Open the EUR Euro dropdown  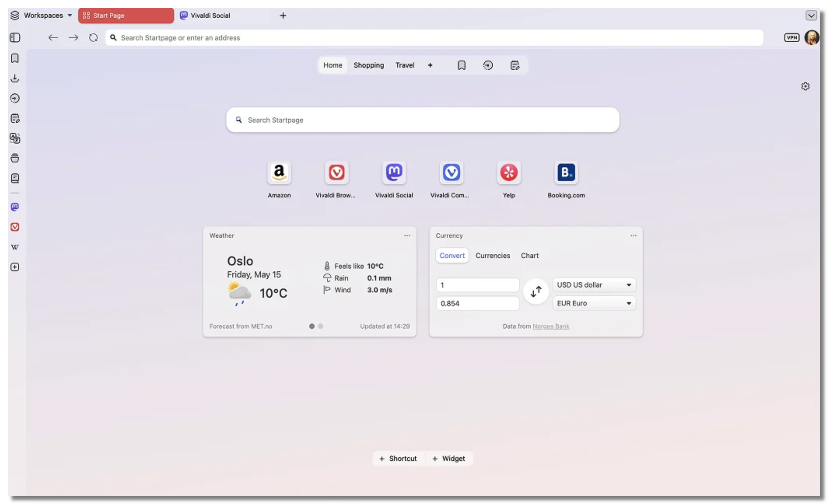(x=594, y=303)
